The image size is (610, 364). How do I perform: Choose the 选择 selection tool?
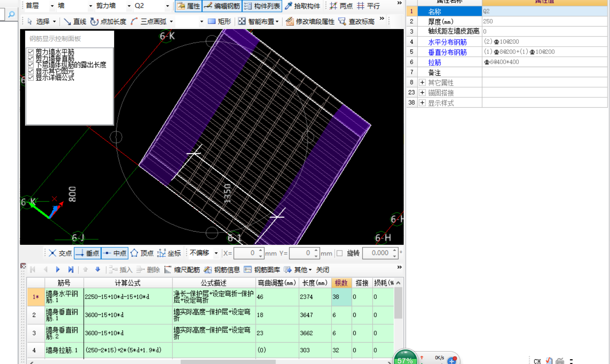(x=41, y=21)
